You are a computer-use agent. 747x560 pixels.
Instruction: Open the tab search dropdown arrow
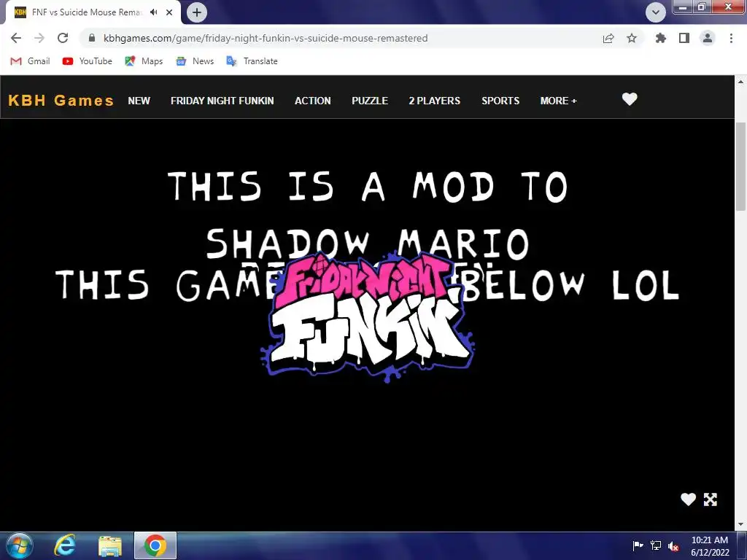click(656, 12)
